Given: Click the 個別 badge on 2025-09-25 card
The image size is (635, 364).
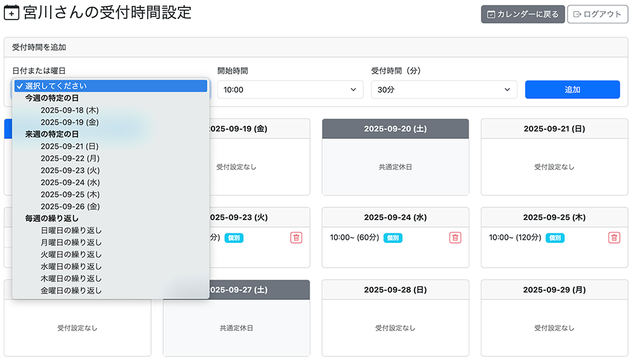Looking at the screenshot, I should [x=555, y=238].
